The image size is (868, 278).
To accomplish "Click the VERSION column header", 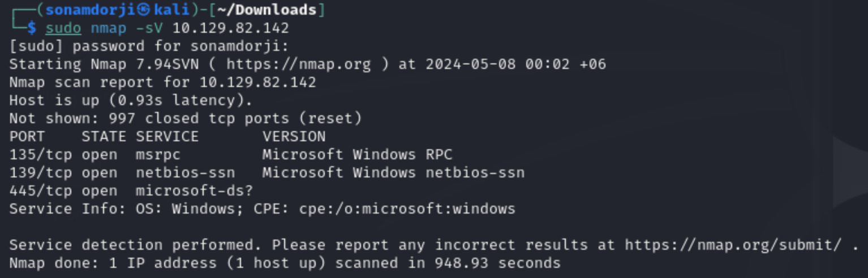I will [x=294, y=137].
